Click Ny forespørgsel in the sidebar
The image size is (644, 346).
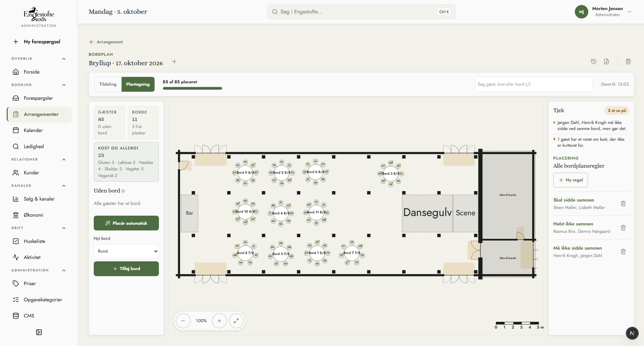click(39, 41)
